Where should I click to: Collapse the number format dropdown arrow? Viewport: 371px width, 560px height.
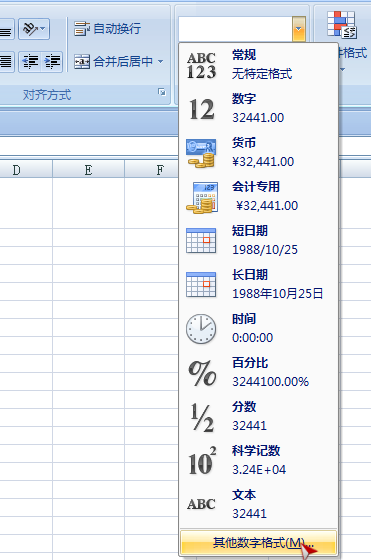[299, 29]
